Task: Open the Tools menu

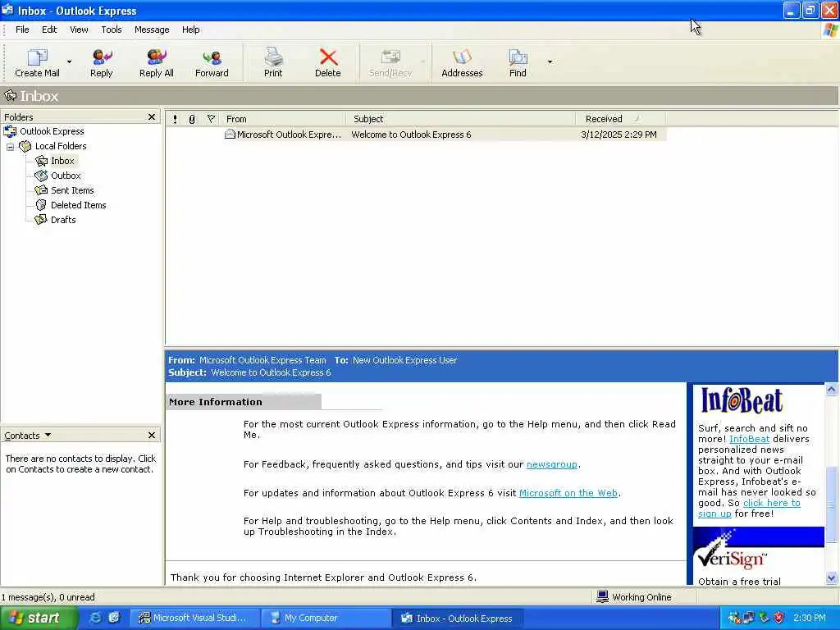Action: 112,30
